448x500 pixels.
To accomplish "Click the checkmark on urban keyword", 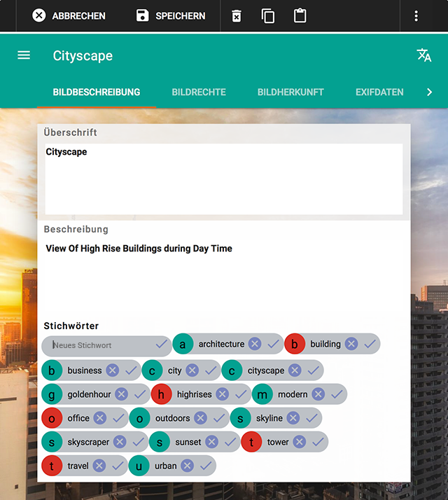I will point(206,466).
